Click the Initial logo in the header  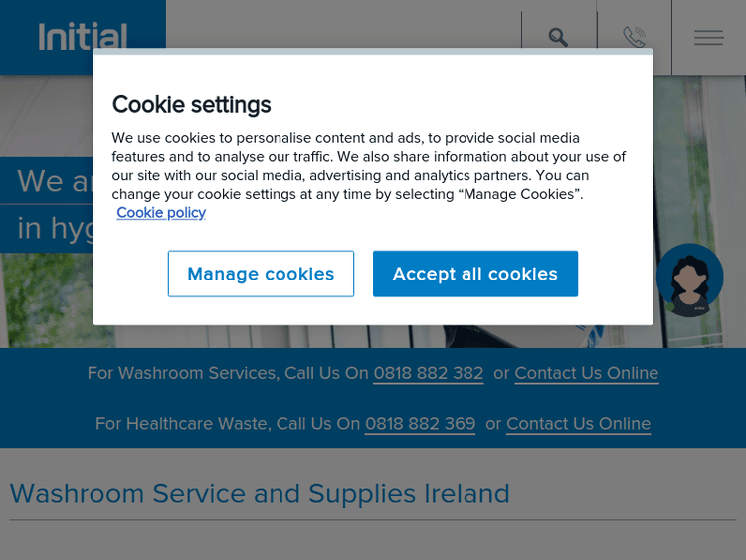coord(83,37)
